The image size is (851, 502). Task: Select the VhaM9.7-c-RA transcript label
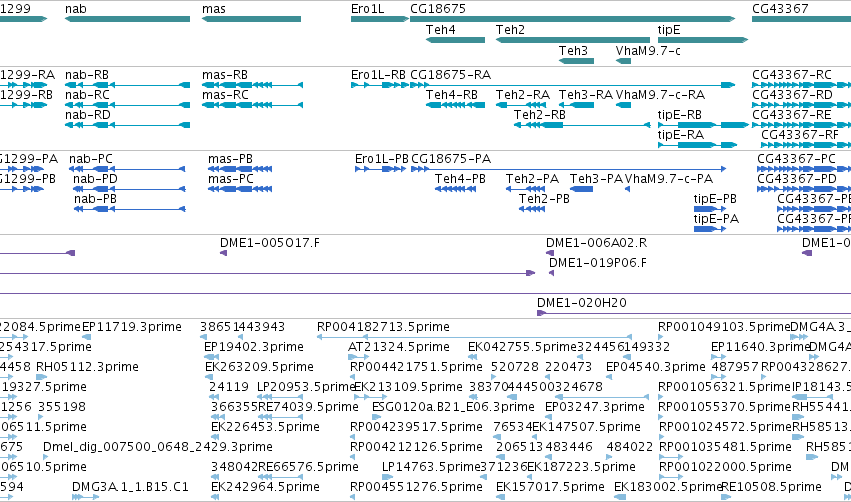click(x=661, y=95)
